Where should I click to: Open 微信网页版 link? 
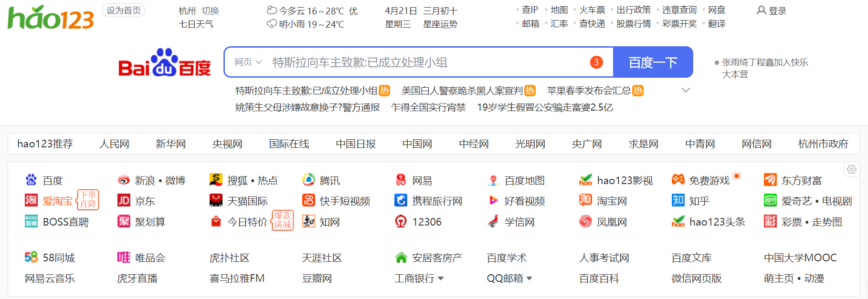click(x=697, y=278)
